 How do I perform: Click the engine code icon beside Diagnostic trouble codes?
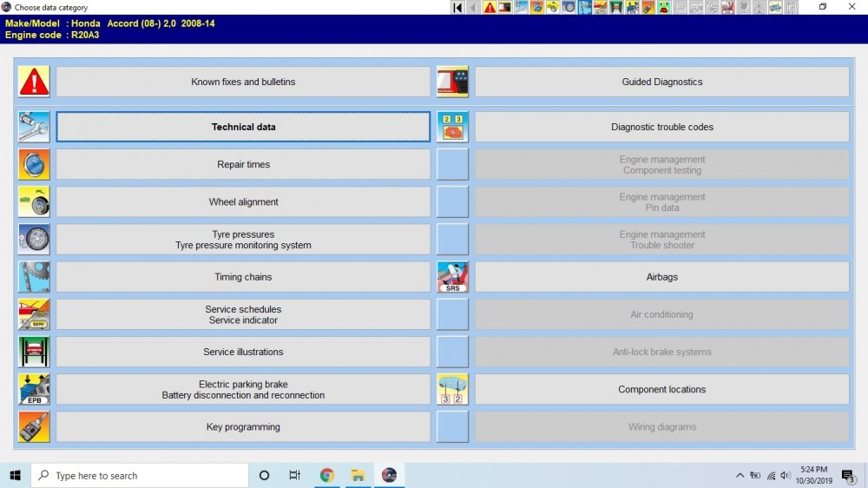coord(452,127)
